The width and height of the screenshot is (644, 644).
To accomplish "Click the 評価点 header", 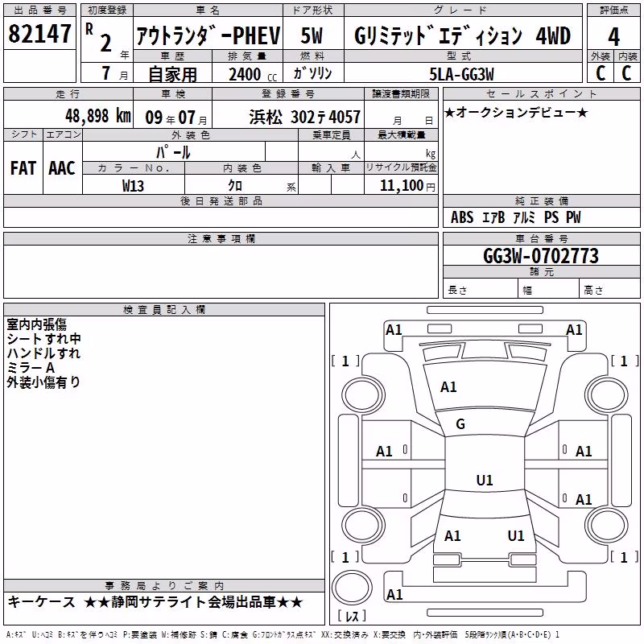I will pos(613,10).
